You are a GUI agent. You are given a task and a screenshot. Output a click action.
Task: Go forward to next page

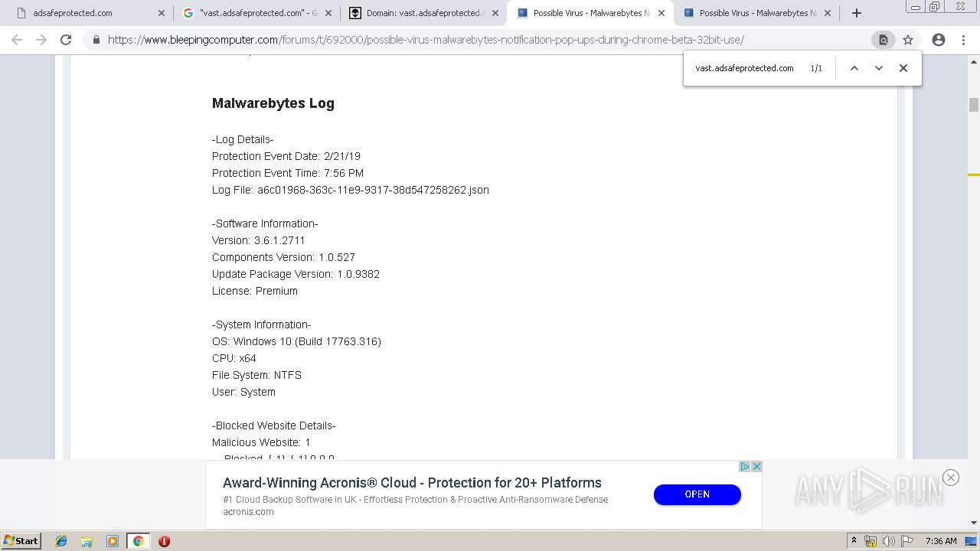41,40
